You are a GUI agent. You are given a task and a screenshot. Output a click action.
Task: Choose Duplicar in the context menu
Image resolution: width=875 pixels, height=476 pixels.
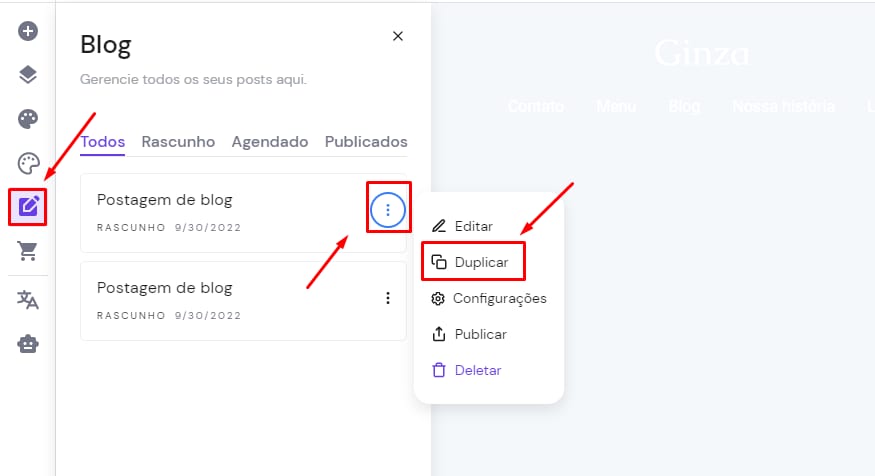pos(481,262)
